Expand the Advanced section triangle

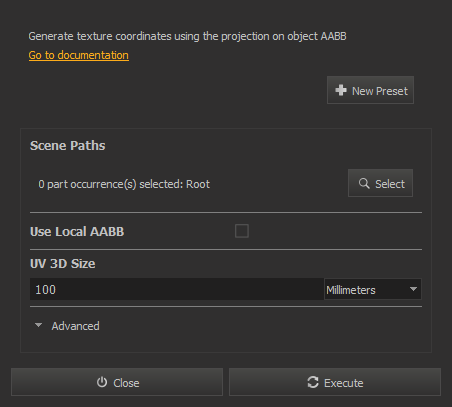click(39, 325)
